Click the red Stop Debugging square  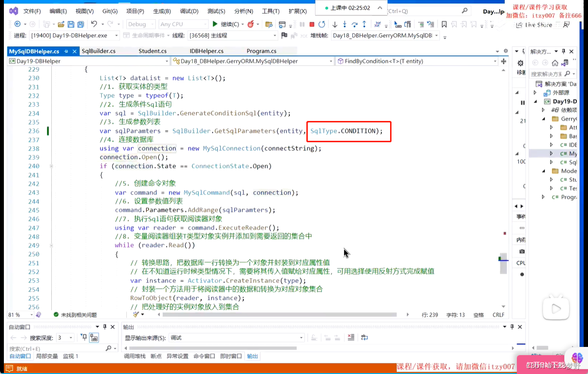[x=312, y=24]
